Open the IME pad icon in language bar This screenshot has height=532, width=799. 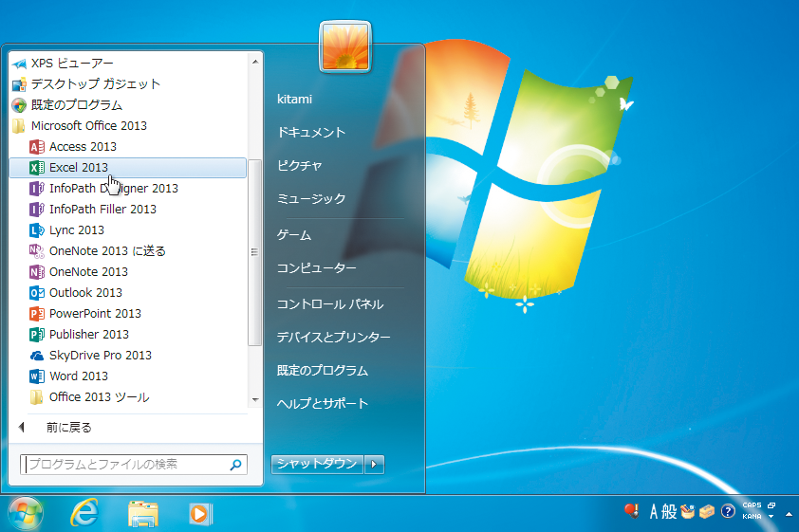[x=687, y=511]
